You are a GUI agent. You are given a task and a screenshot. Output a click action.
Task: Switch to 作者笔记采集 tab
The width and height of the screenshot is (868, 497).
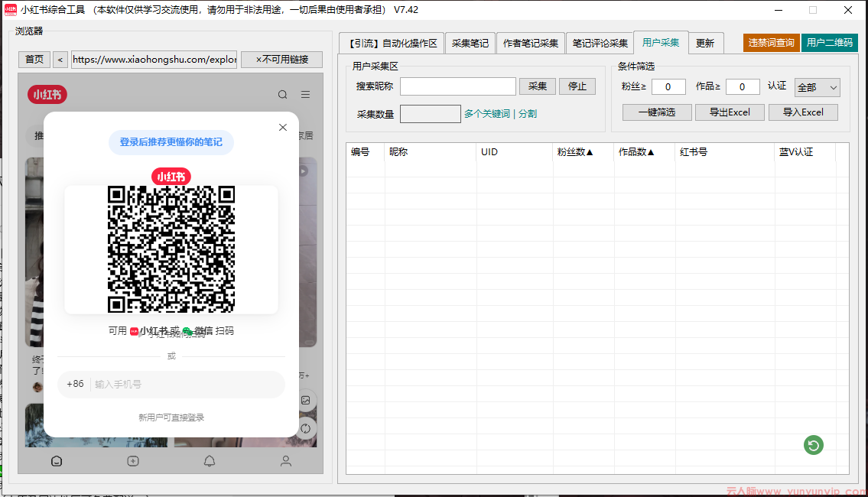530,43
